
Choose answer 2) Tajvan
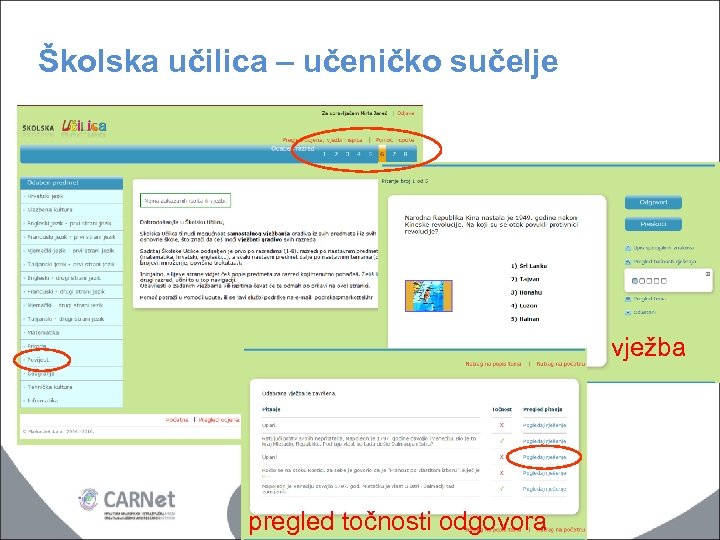525,279
